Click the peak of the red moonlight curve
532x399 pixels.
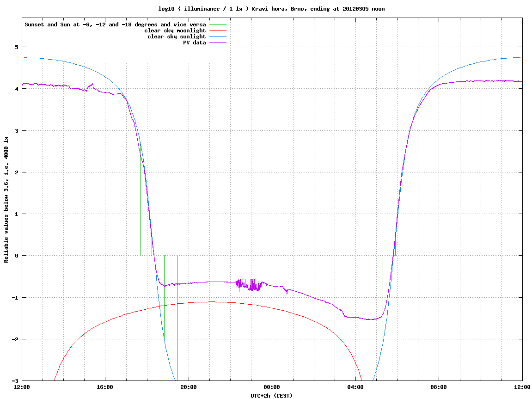tap(211, 301)
